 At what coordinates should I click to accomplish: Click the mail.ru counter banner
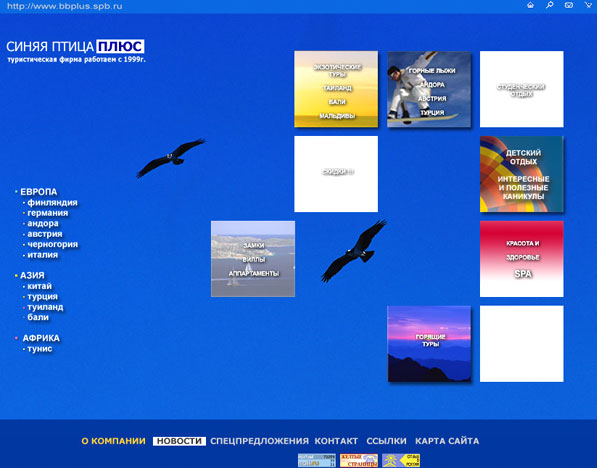(x=316, y=460)
